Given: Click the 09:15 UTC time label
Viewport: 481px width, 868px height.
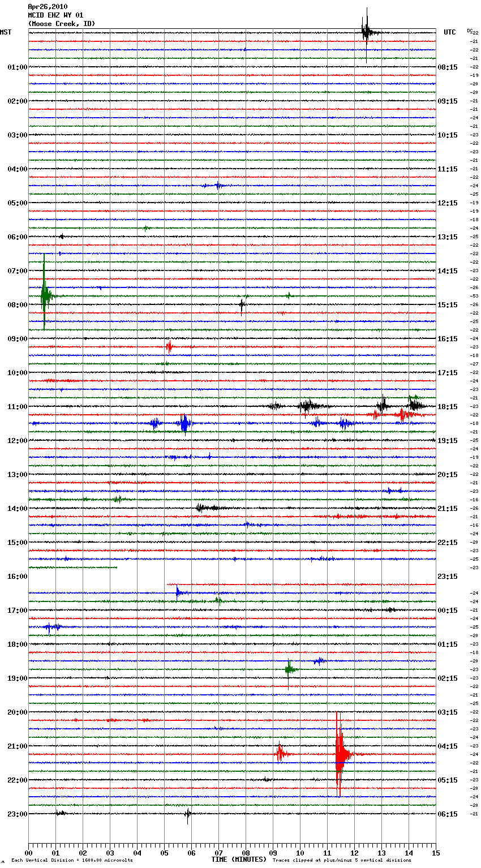Looking at the screenshot, I should click(x=448, y=101).
